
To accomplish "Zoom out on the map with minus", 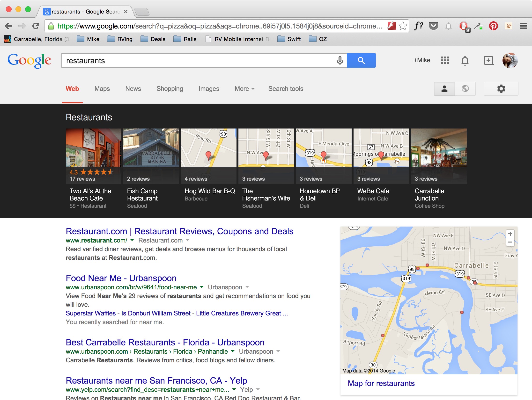I will click(x=510, y=242).
